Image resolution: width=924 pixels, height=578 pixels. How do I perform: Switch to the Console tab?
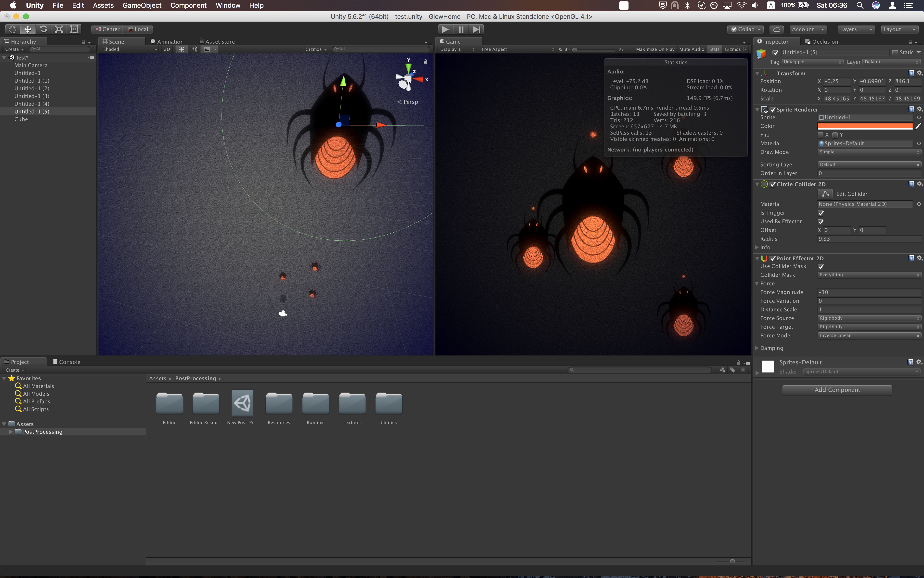pyautogui.click(x=66, y=362)
